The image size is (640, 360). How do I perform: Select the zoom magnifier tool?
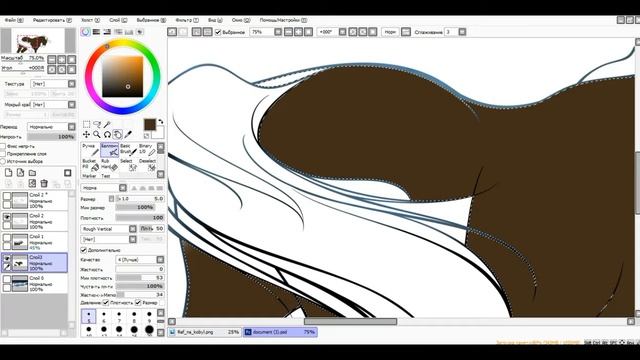(97, 134)
